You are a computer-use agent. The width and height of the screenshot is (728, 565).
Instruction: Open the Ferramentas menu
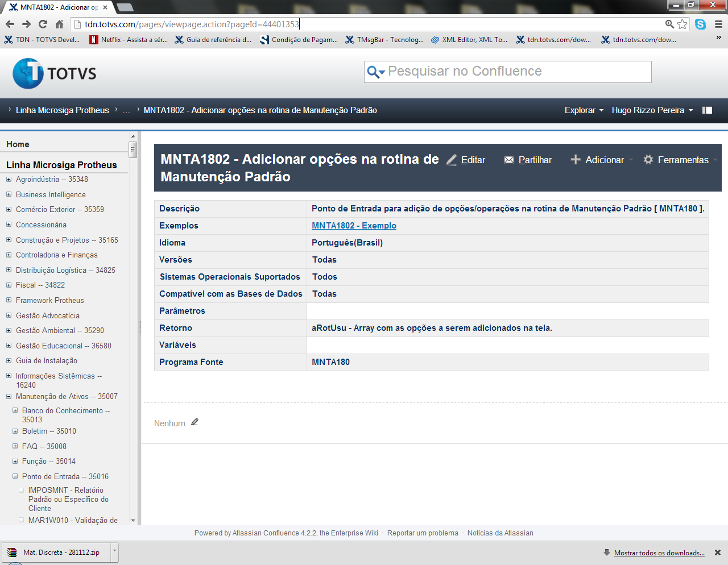pyautogui.click(x=680, y=160)
